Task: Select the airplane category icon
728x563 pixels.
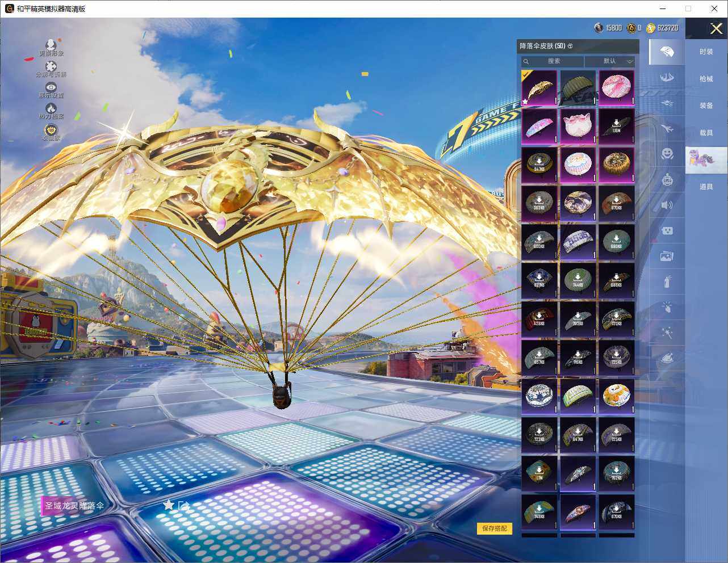Action: click(x=667, y=129)
